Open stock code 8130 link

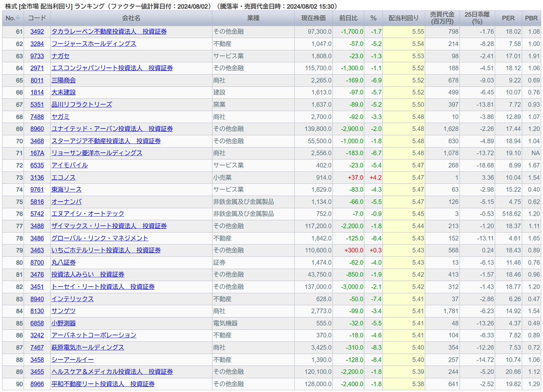(37, 311)
